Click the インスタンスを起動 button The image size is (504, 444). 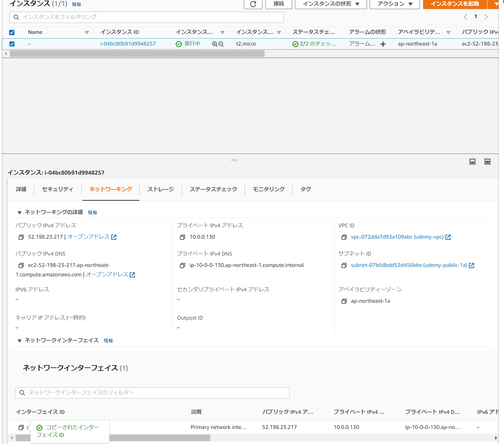pyautogui.click(x=455, y=4)
